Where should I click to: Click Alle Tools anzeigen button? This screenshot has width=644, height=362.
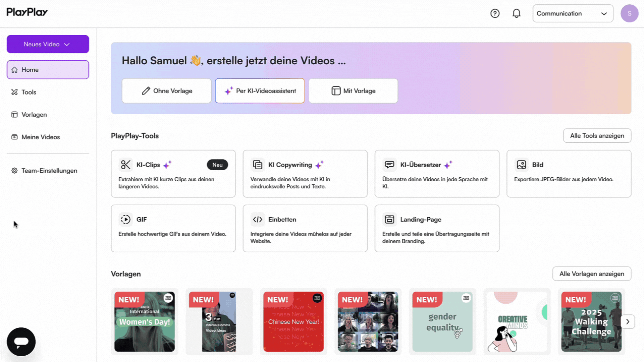pos(597,136)
